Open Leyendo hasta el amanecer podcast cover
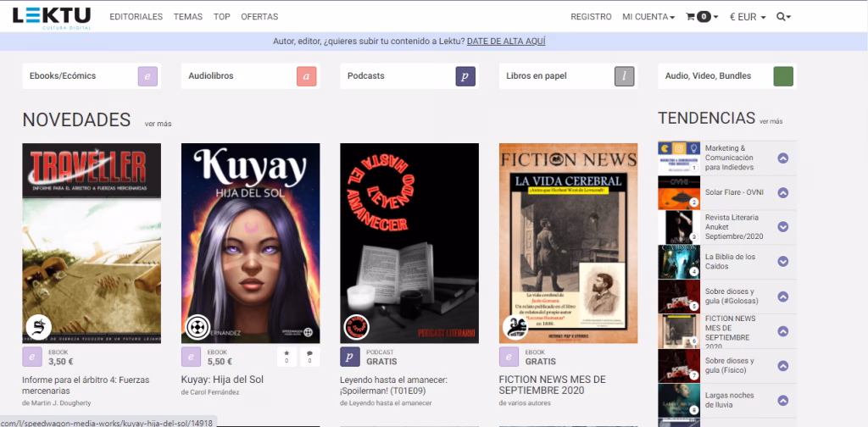The image size is (868, 427). (409, 243)
